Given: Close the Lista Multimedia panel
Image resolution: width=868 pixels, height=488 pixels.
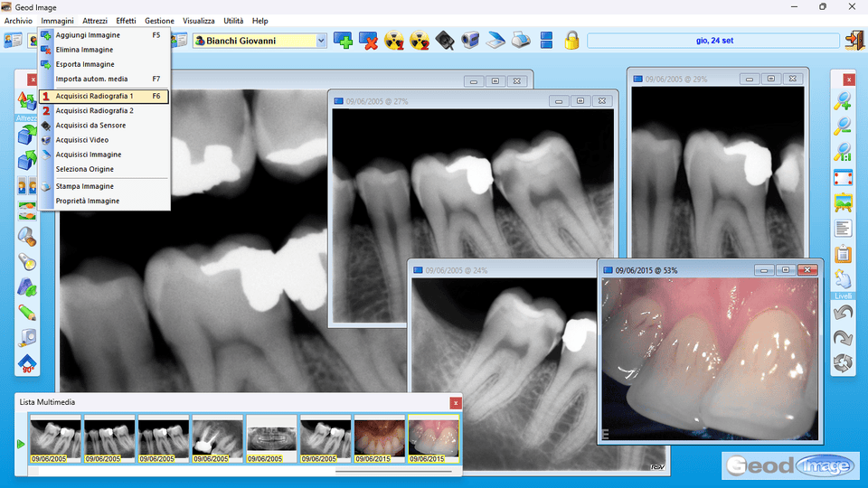Looking at the screenshot, I should (455, 403).
